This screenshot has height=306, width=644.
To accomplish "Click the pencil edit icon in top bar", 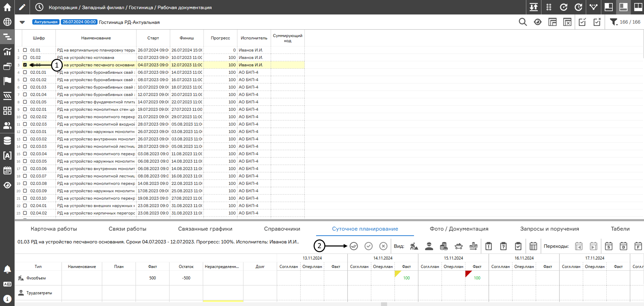I will (x=22, y=7).
